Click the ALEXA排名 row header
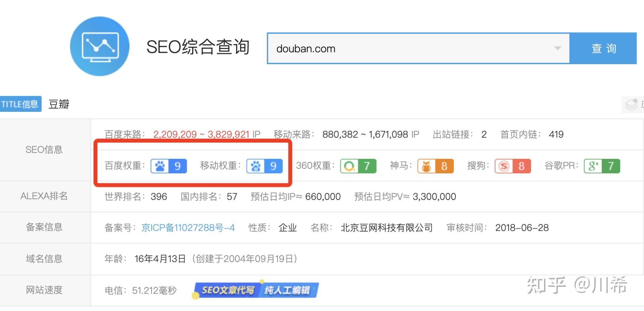This screenshot has width=644, height=311. (44, 196)
